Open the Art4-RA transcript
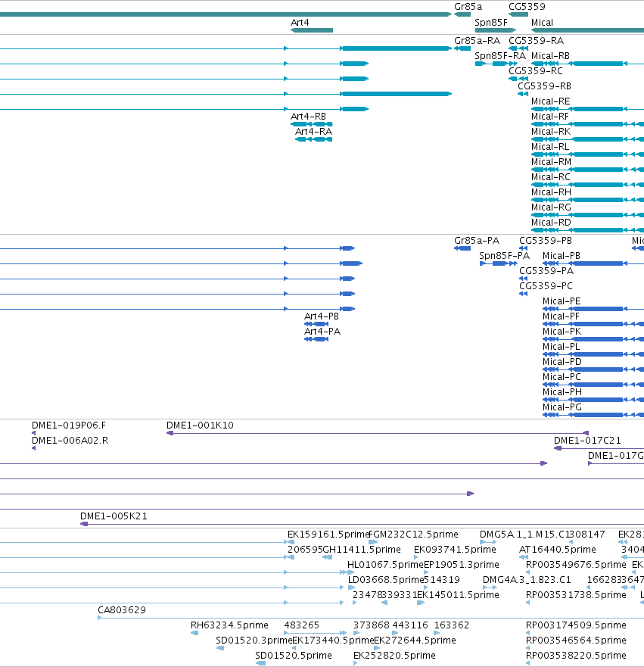The image size is (644, 667). [314, 139]
